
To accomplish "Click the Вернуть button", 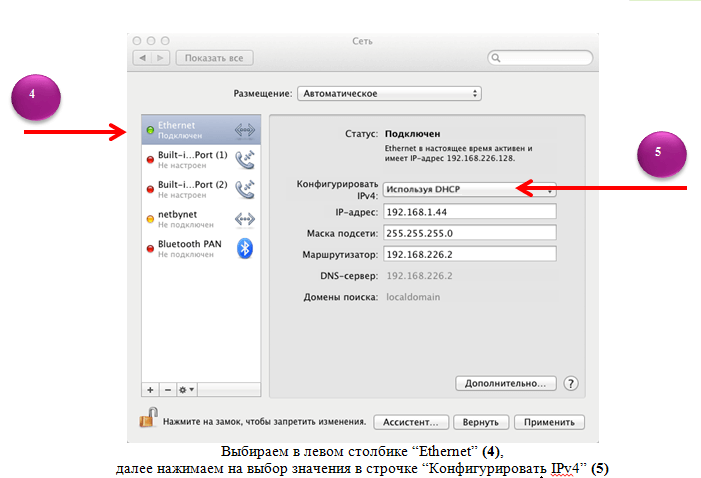I will pos(481,422).
